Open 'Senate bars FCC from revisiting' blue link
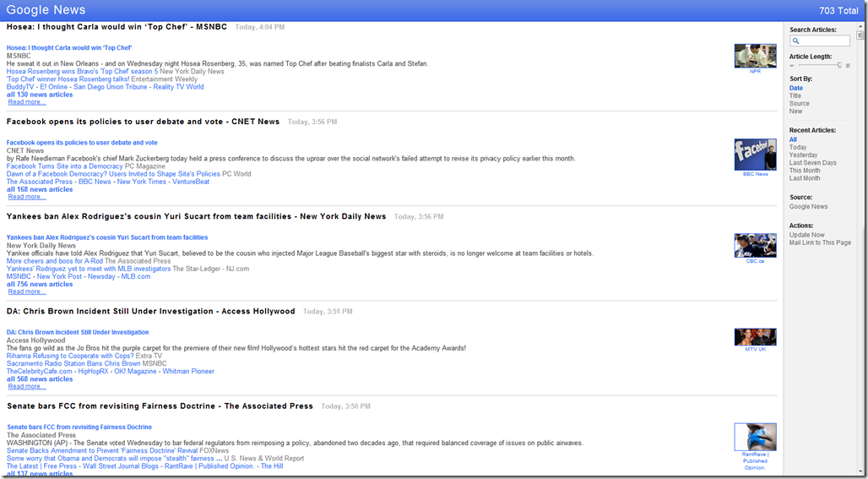Image resolution: width=868 pixels, height=479 pixels. [79, 427]
